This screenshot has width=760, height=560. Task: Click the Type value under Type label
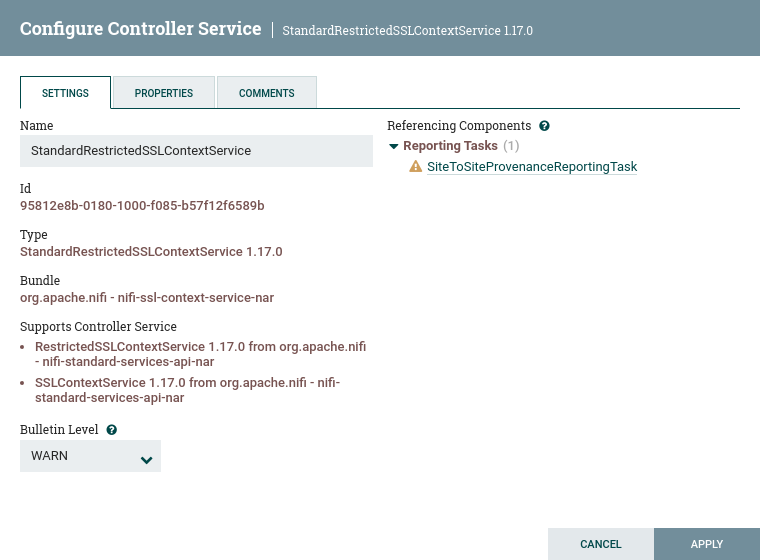click(x=151, y=252)
